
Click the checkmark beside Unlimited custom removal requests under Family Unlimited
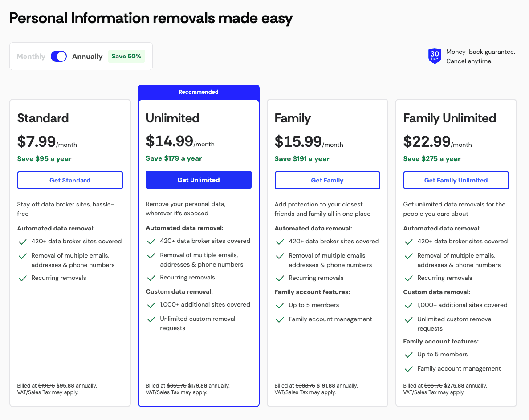click(409, 319)
